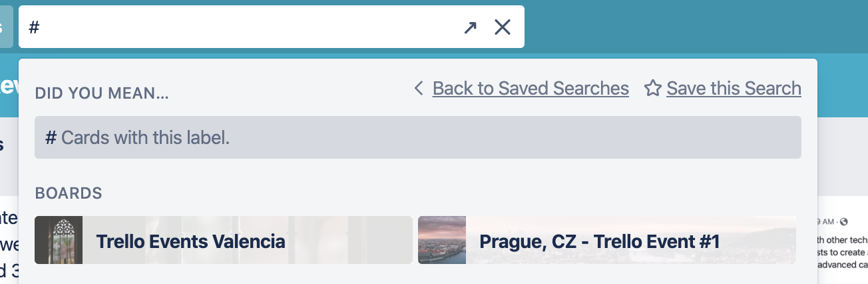868x284 pixels.
Task: Open search results in expanded view arrow
Action: pos(471,27)
